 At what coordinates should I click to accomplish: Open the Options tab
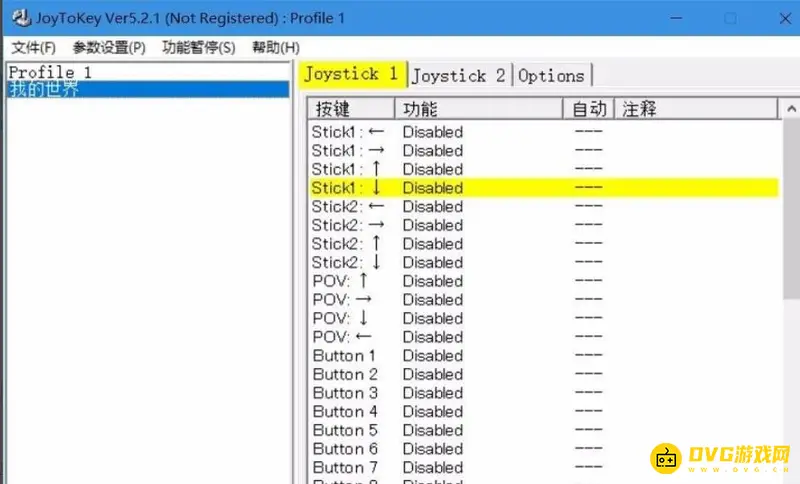click(551, 76)
